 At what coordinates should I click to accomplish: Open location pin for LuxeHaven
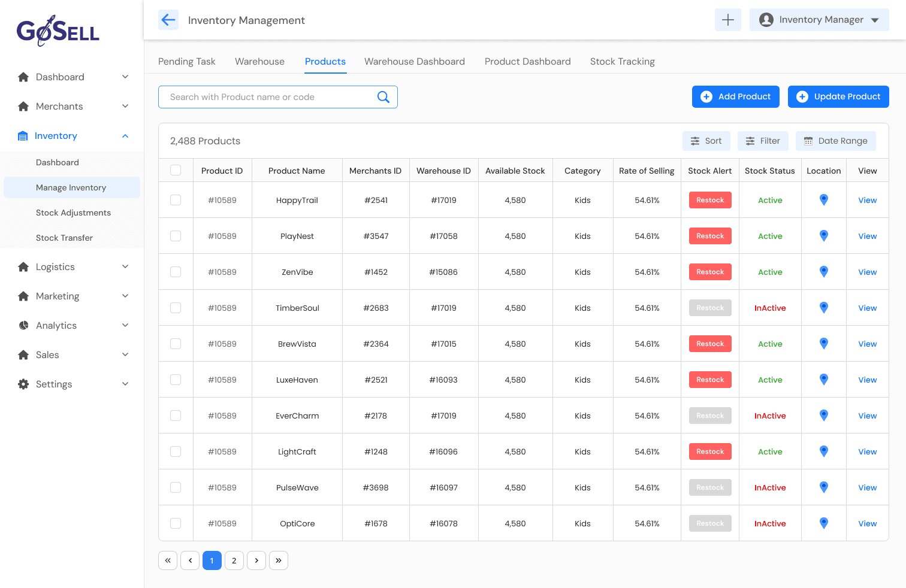click(824, 380)
